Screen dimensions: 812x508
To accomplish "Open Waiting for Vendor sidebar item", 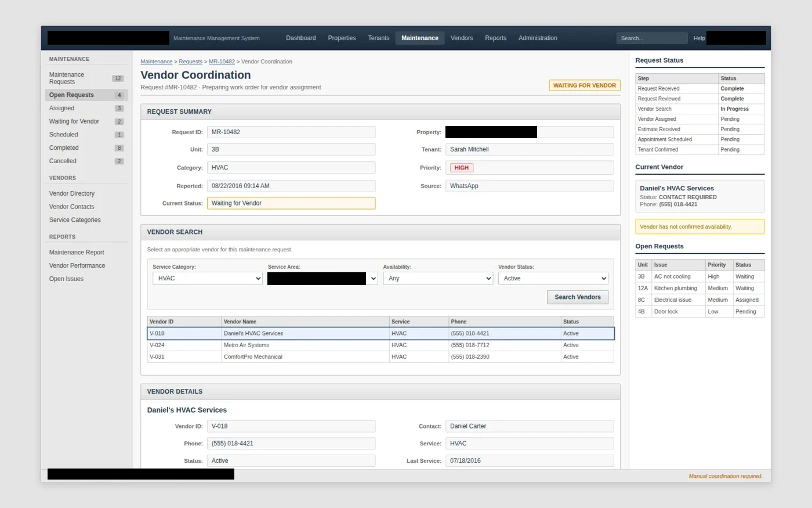I will coord(86,121).
